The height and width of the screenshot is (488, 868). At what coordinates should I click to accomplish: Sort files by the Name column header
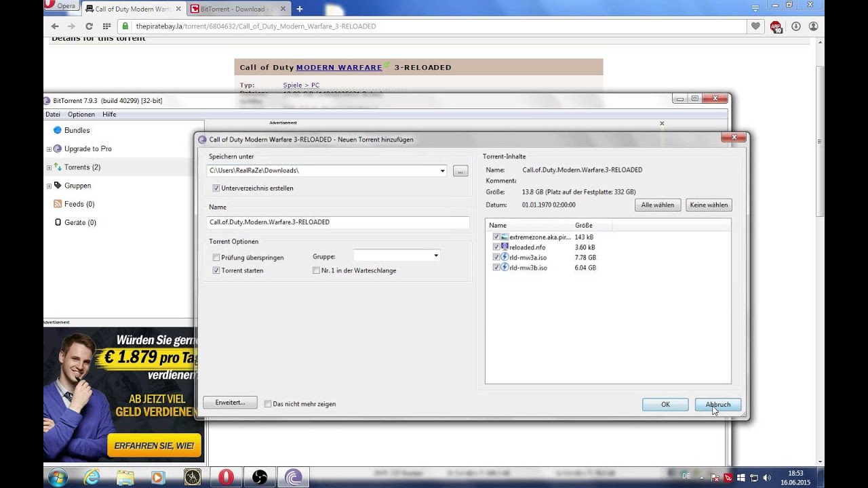tap(529, 225)
